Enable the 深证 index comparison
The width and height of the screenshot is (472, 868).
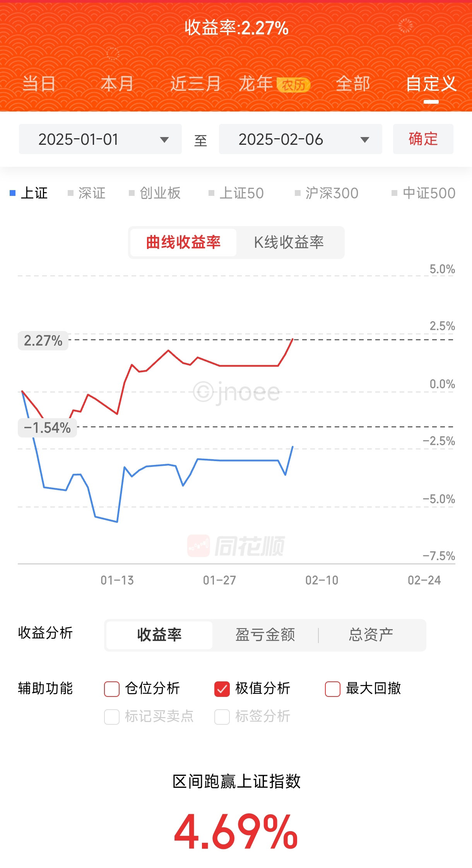pyautogui.click(x=87, y=193)
